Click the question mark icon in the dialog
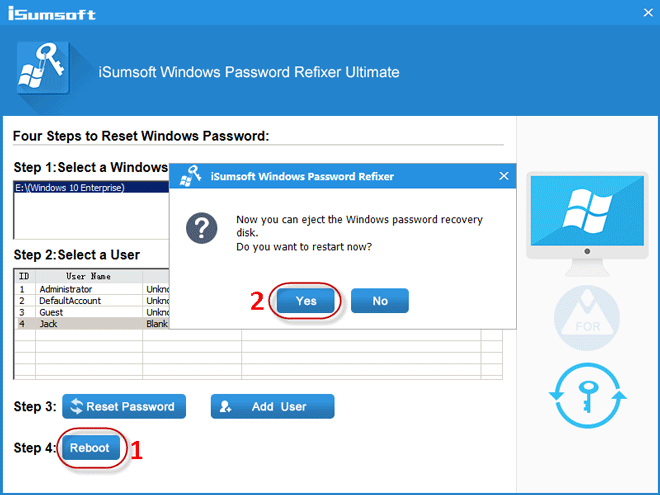Image resolution: width=660 pixels, height=495 pixels. [x=202, y=228]
